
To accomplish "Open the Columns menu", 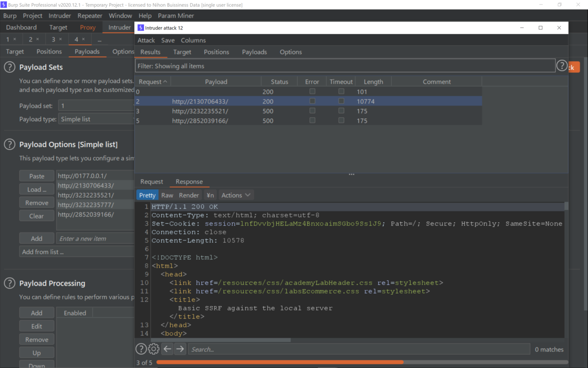I will 193,40.
